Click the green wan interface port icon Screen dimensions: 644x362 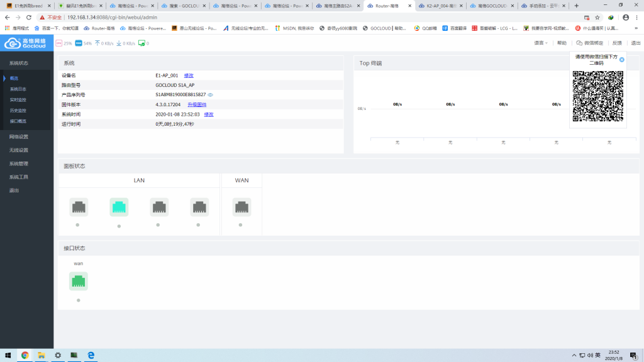click(79, 282)
